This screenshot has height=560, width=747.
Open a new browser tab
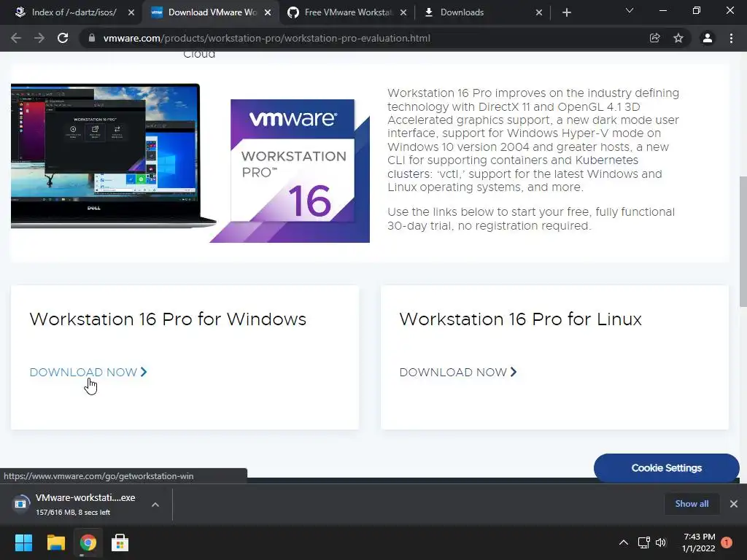pos(566,12)
